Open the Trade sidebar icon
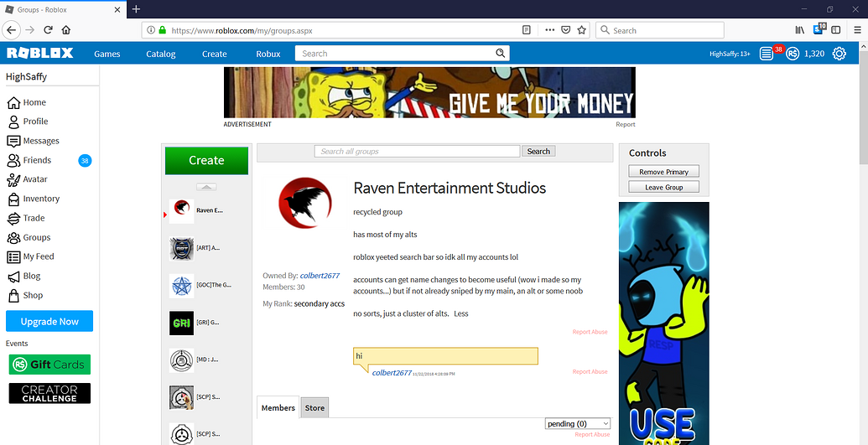 point(14,218)
